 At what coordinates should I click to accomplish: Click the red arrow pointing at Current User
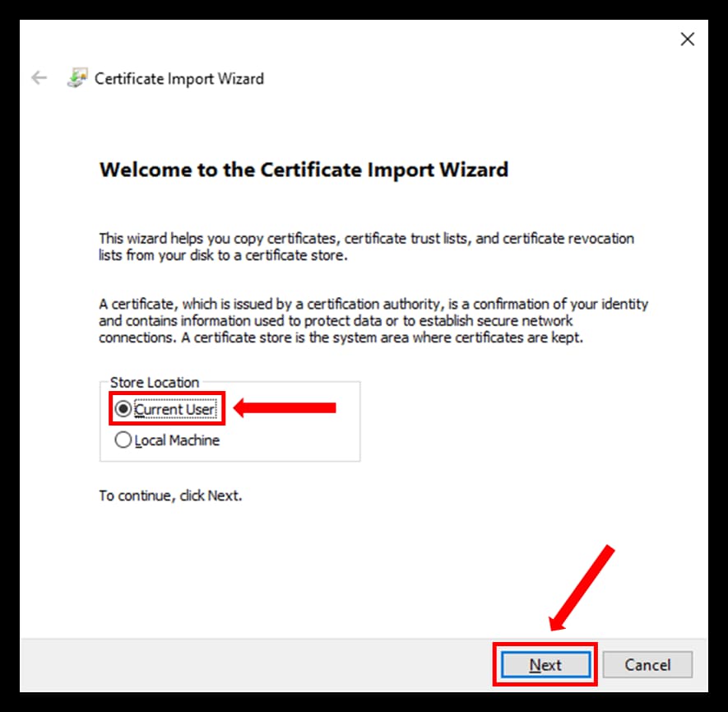point(292,407)
